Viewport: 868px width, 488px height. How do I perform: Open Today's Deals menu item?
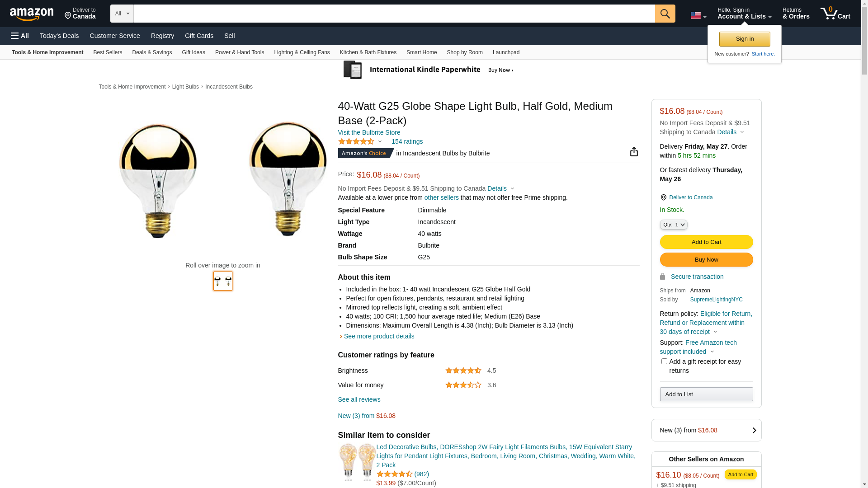[x=59, y=36]
